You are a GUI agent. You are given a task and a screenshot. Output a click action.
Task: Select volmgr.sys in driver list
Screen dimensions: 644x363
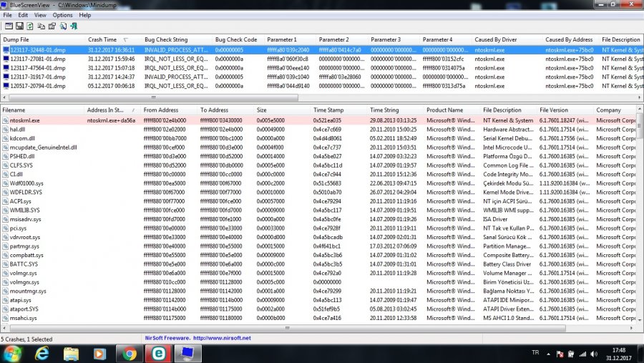(24, 273)
